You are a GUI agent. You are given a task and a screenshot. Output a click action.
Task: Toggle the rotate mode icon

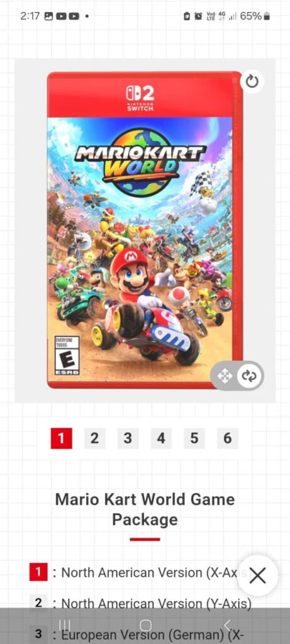tap(249, 376)
